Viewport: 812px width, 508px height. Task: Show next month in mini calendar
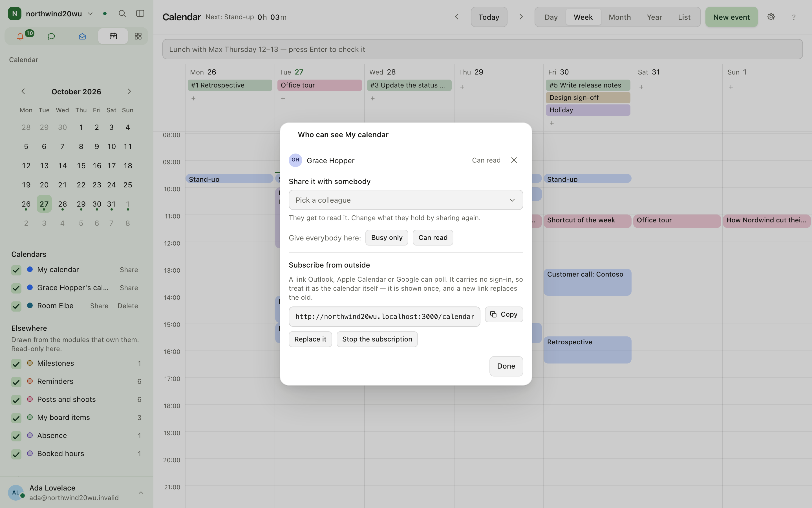coord(129,91)
